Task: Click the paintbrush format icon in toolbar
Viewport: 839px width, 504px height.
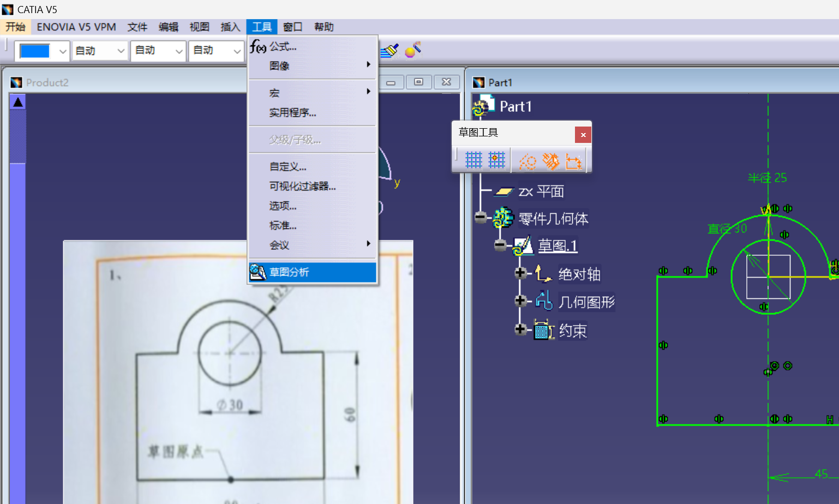Action: tap(389, 51)
